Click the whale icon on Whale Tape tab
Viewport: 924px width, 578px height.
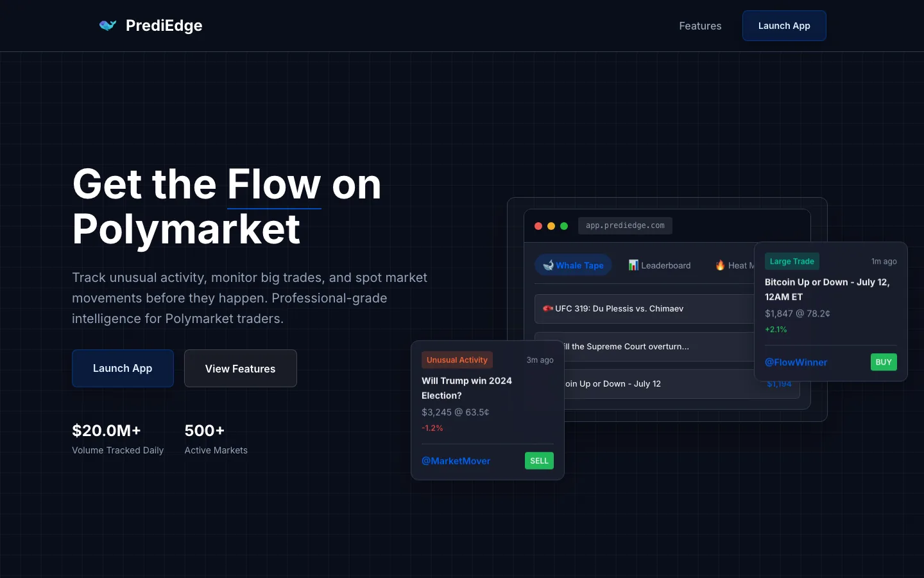(548, 265)
